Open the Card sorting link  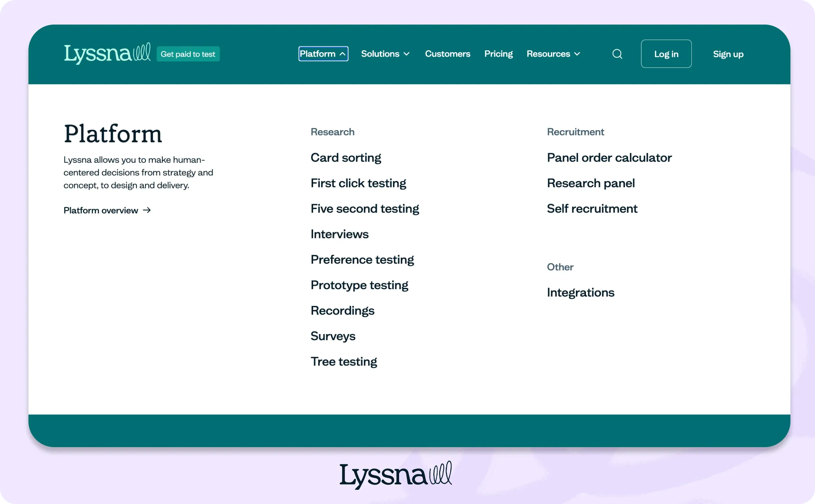pyautogui.click(x=346, y=158)
